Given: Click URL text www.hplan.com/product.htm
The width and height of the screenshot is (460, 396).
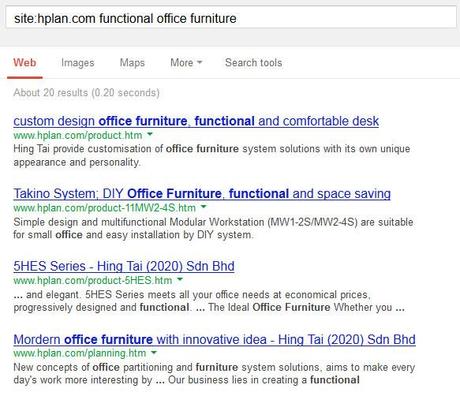Looking at the screenshot, I should tap(78, 135).
